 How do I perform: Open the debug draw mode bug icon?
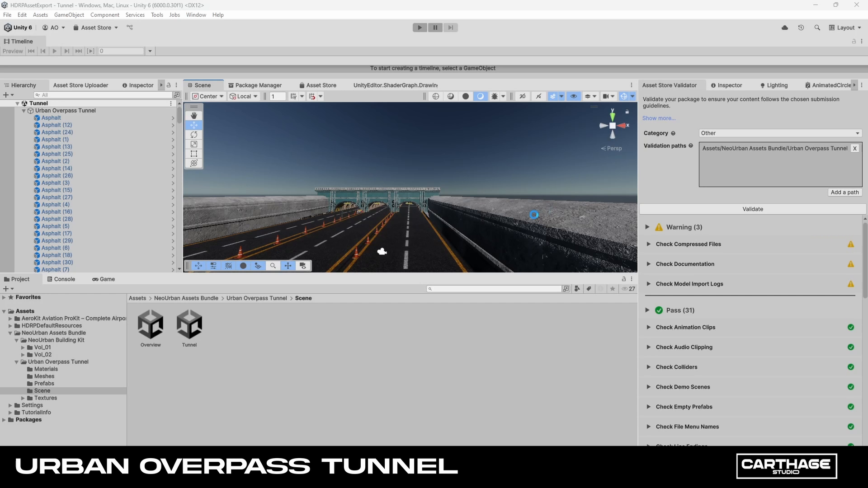coord(495,96)
